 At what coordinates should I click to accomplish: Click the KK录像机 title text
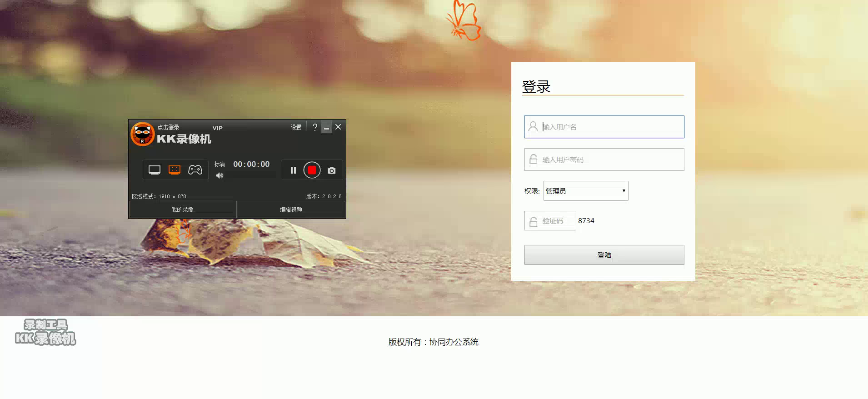[184, 139]
